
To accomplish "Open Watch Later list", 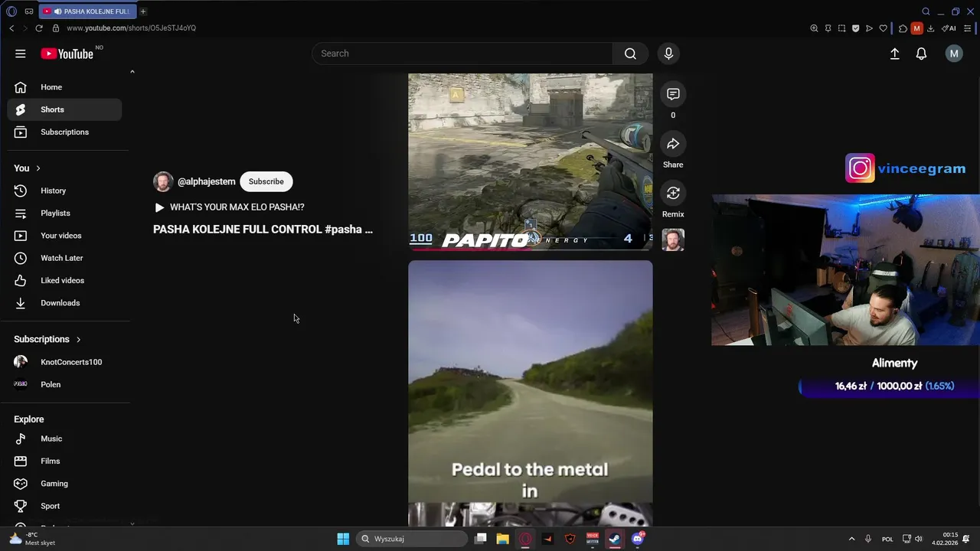I will point(64,258).
